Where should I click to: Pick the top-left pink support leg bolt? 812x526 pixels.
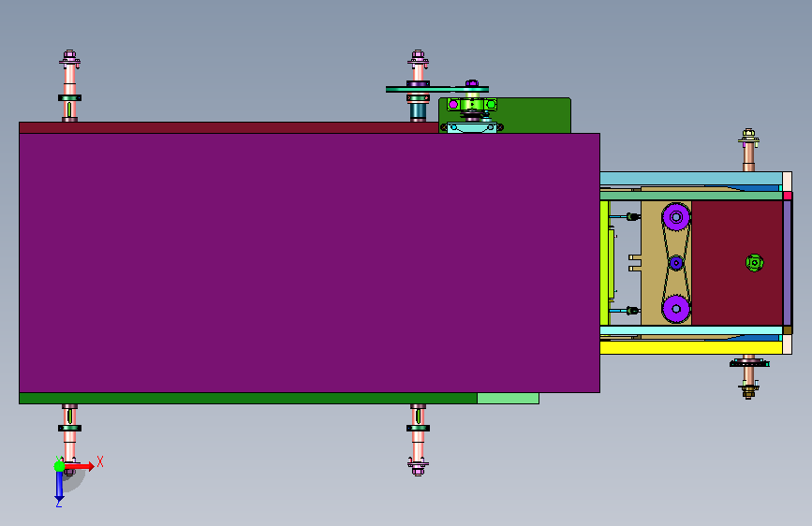pyautogui.click(x=69, y=85)
